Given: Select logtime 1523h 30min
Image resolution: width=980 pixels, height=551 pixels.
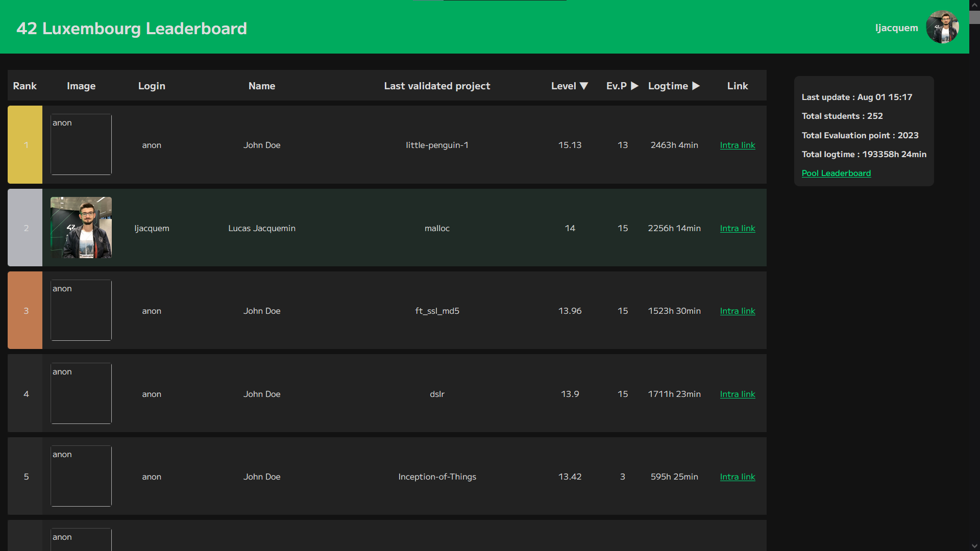Looking at the screenshot, I should (674, 311).
